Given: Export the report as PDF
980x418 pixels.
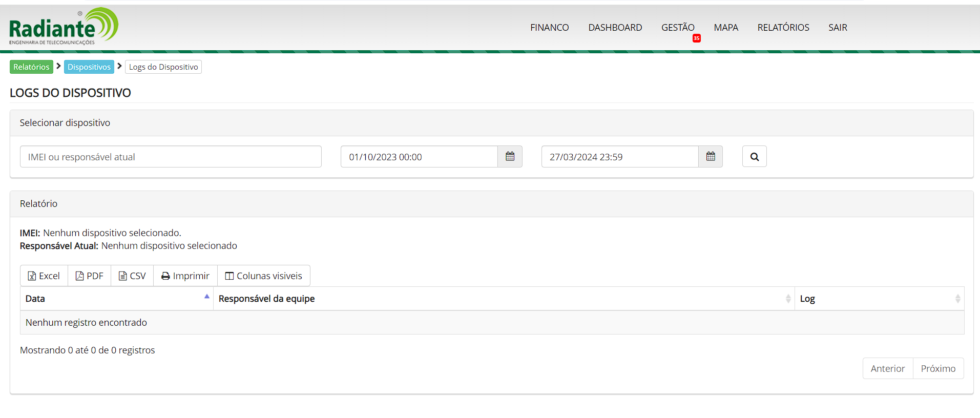Looking at the screenshot, I should click(x=90, y=276).
